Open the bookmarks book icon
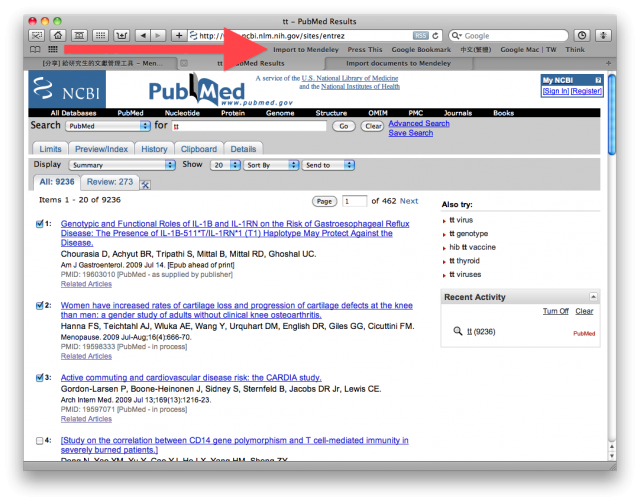The width and height of the screenshot is (640, 503). 35,49
